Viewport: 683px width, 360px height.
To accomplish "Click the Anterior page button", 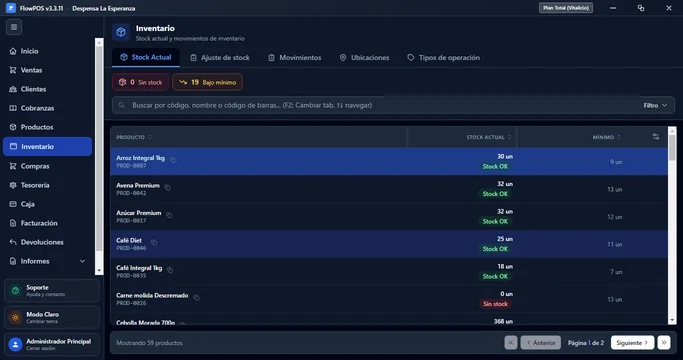I will (541, 343).
